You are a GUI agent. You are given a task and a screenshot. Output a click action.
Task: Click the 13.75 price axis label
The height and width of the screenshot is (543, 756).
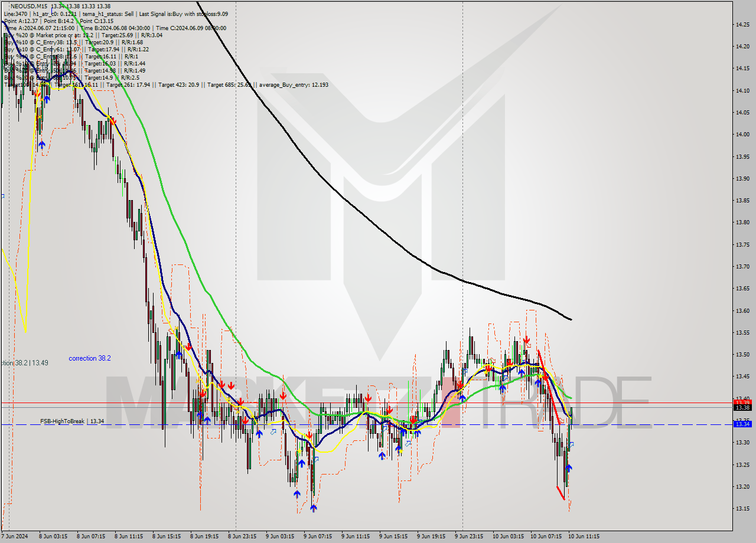[x=742, y=244]
